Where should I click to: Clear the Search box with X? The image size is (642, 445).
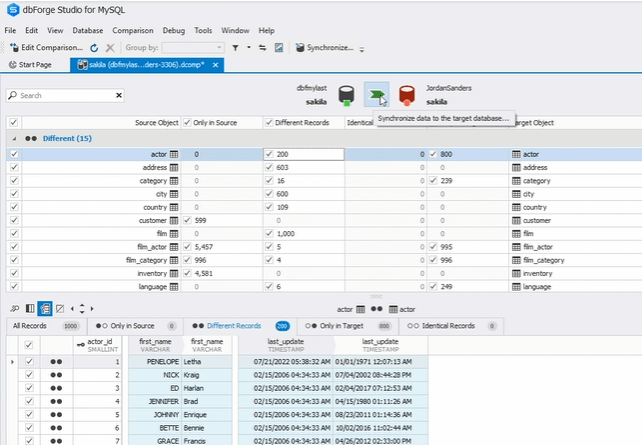pyautogui.click(x=119, y=95)
